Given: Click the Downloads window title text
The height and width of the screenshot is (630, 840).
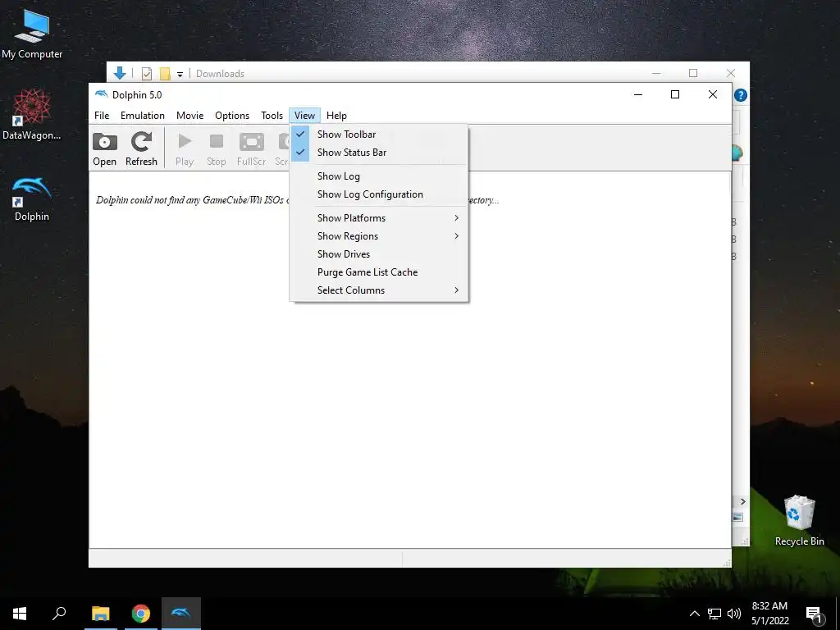Looking at the screenshot, I should pos(220,74).
